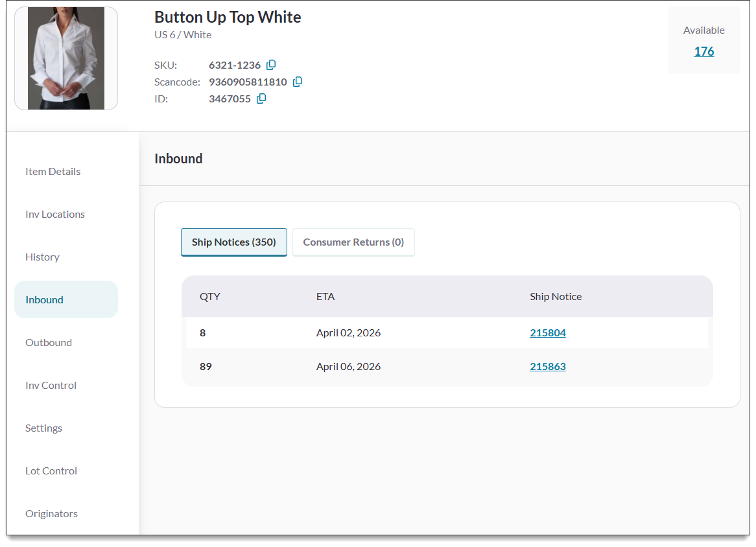
Task: Open Inv Control sidebar item
Action: [x=51, y=385]
